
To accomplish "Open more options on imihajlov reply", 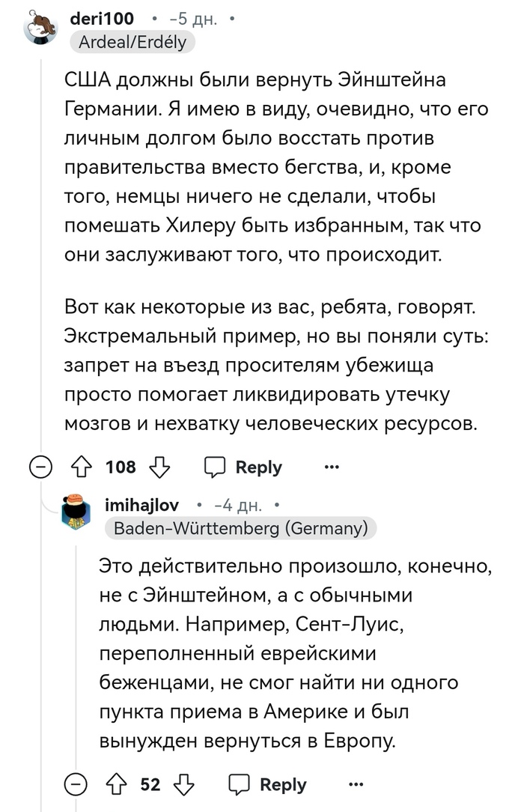I will pyautogui.click(x=356, y=784).
